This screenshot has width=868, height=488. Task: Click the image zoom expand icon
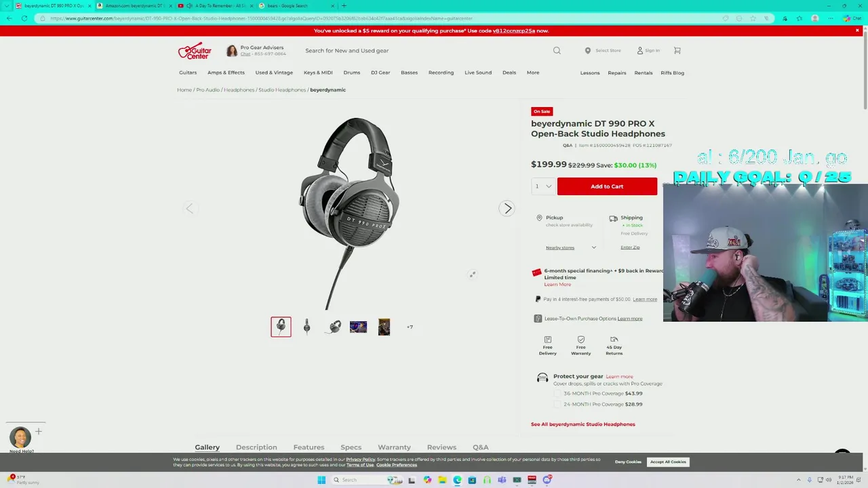tap(473, 274)
